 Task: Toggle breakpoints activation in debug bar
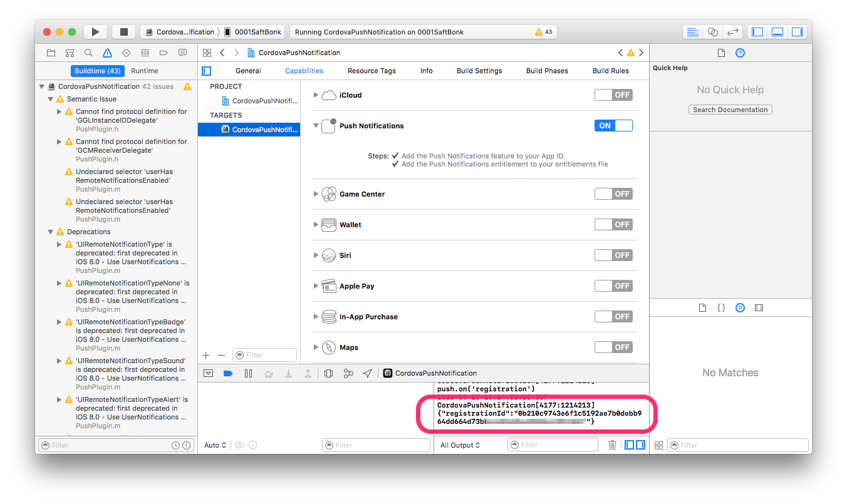click(228, 373)
